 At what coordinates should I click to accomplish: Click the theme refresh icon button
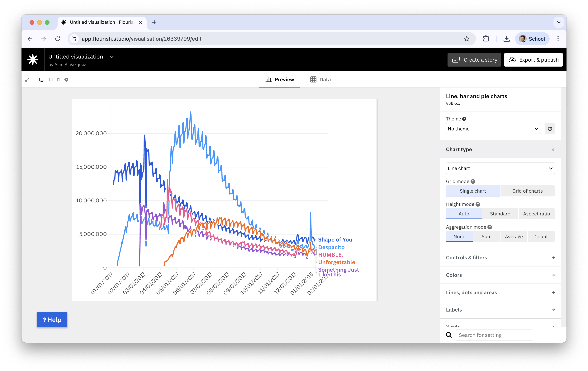(550, 129)
